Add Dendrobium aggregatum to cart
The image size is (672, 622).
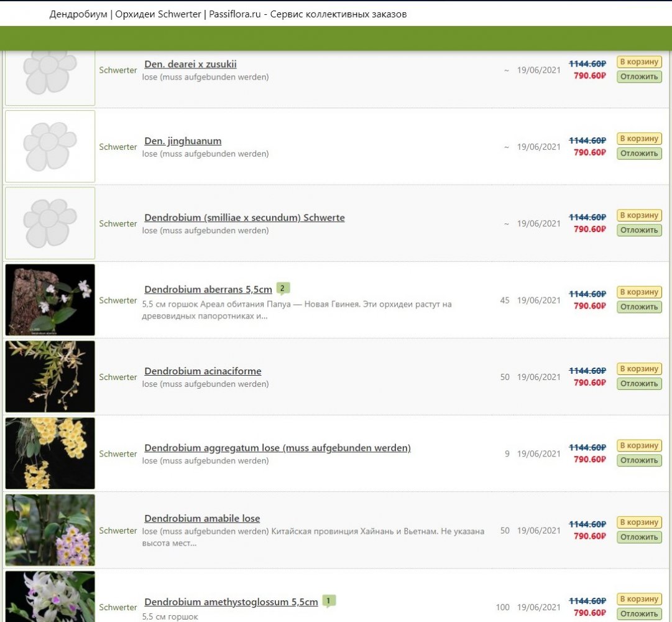pos(638,446)
